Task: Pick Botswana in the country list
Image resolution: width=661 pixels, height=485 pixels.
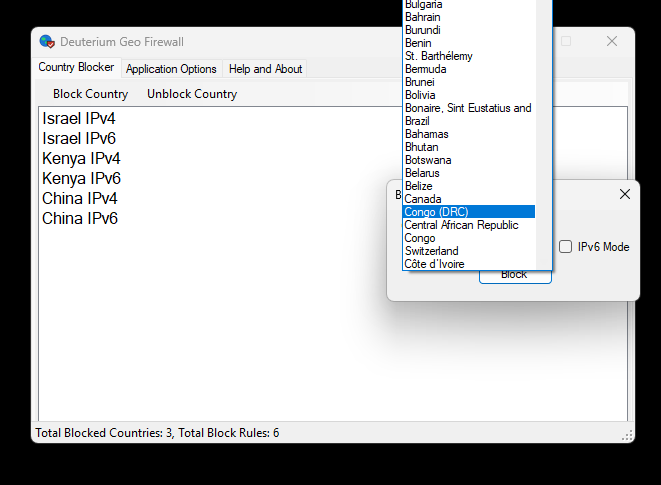Action: [x=469, y=160]
